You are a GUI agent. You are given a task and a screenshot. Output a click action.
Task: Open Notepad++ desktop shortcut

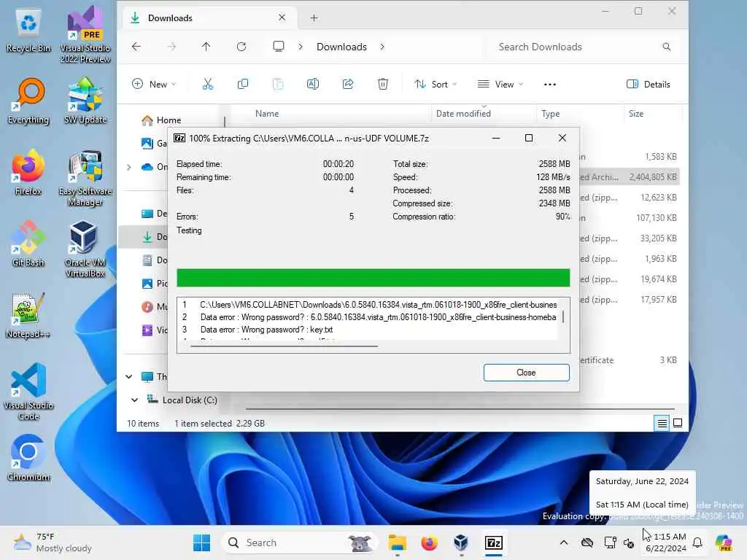(28, 316)
